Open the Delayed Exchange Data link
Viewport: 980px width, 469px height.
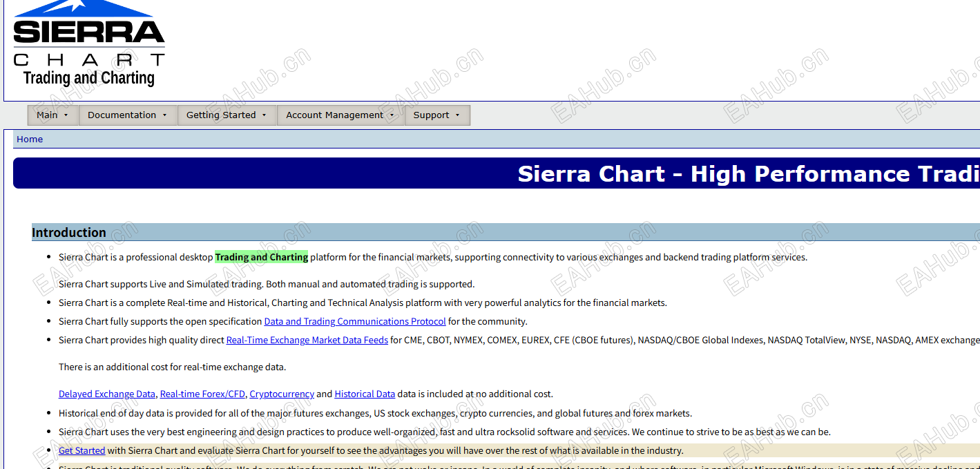coord(107,394)
